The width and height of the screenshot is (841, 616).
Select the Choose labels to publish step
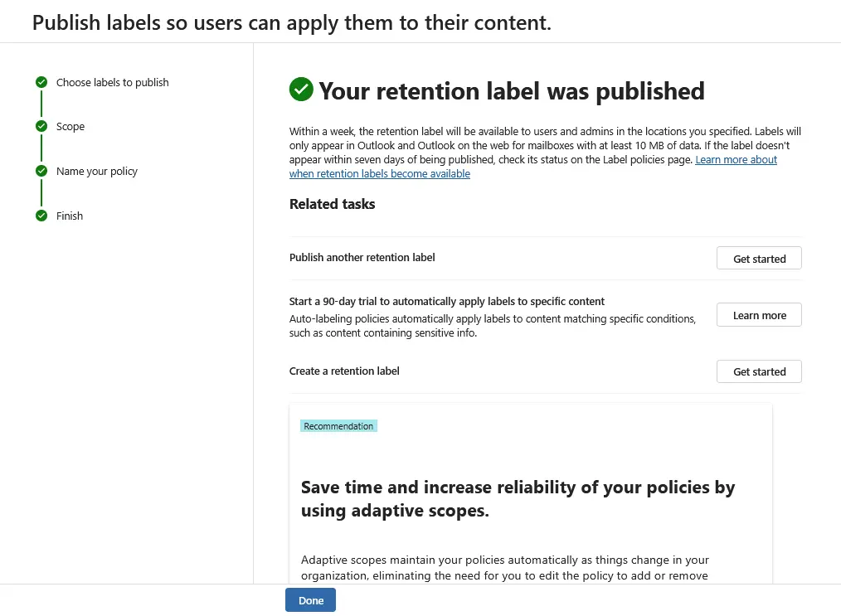pyautogui.click(x=112, y=82)
